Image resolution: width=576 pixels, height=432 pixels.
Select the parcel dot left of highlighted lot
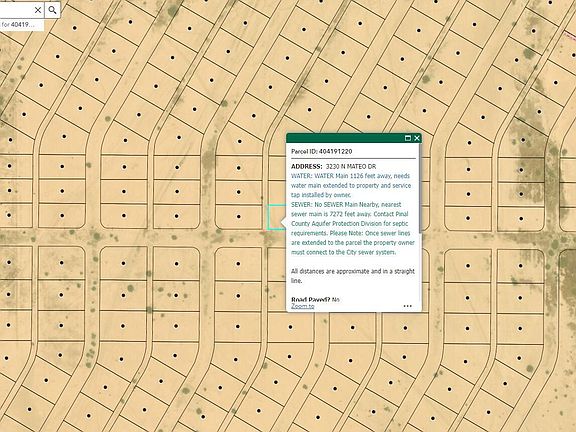coord(239,217)
